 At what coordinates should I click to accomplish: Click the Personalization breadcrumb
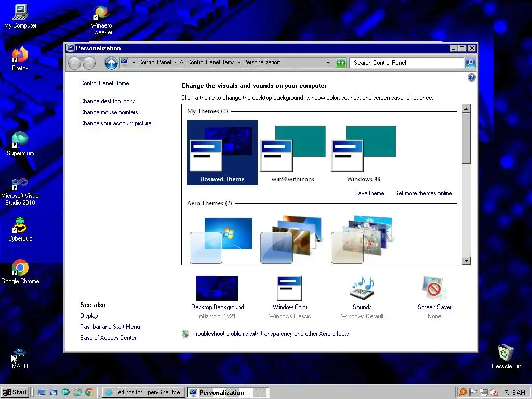click(262, 62)
